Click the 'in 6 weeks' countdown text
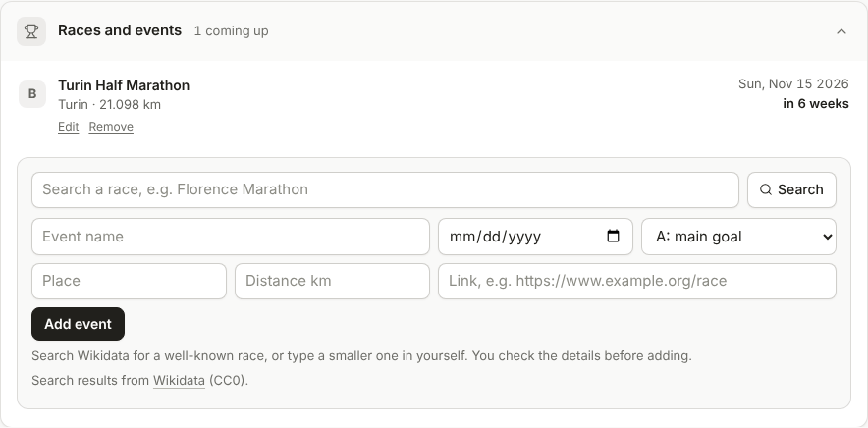This screenshot has width=868, height=428. click(x=815, y=104)
